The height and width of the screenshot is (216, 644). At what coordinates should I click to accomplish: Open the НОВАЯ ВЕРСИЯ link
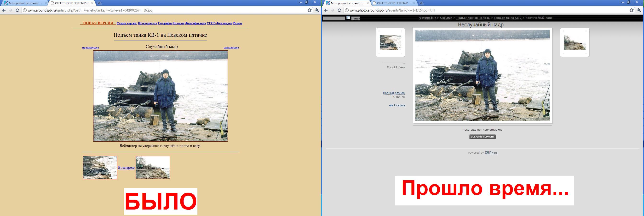point(98,23)
